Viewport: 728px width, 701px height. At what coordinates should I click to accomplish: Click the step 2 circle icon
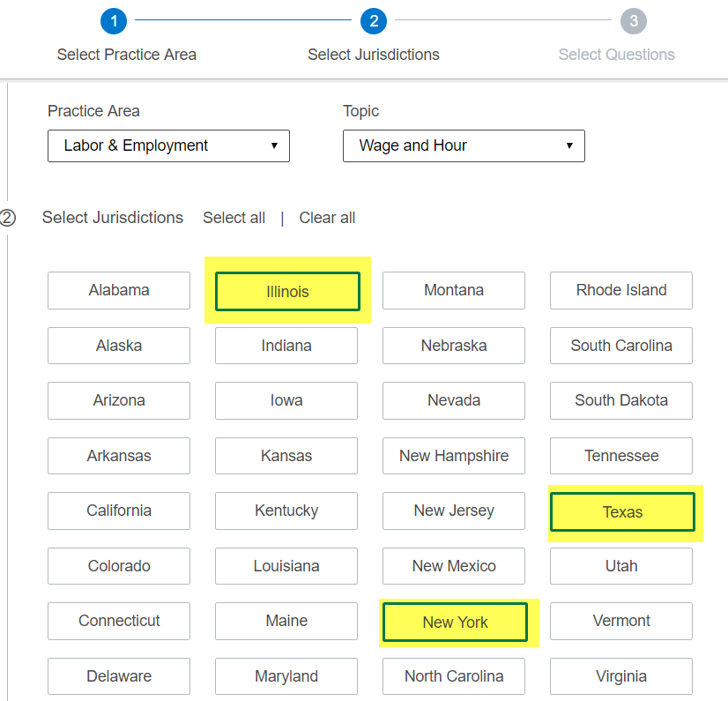click(374, 21)
